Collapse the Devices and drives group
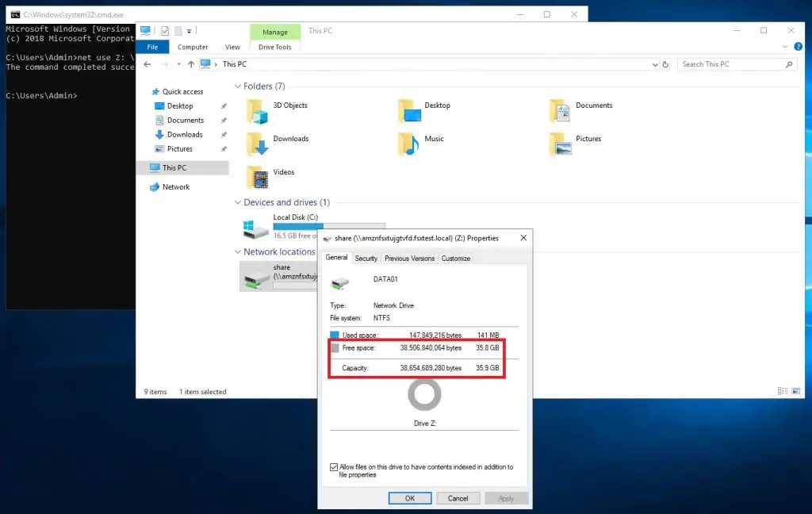The height and width of the screenshot is (514, 812). 238,202
